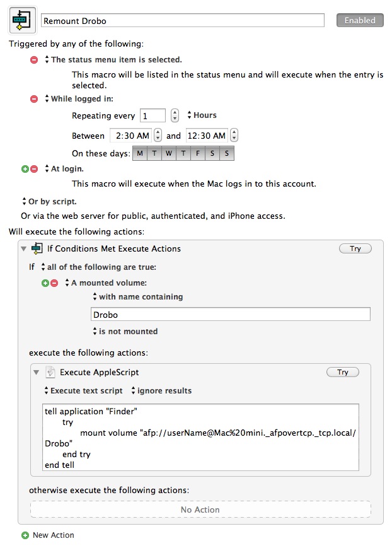The height and width of the screenshot is (553, 392).
Task: Click the Remount Drobo macro icon
Action: [x=22, y=20]
